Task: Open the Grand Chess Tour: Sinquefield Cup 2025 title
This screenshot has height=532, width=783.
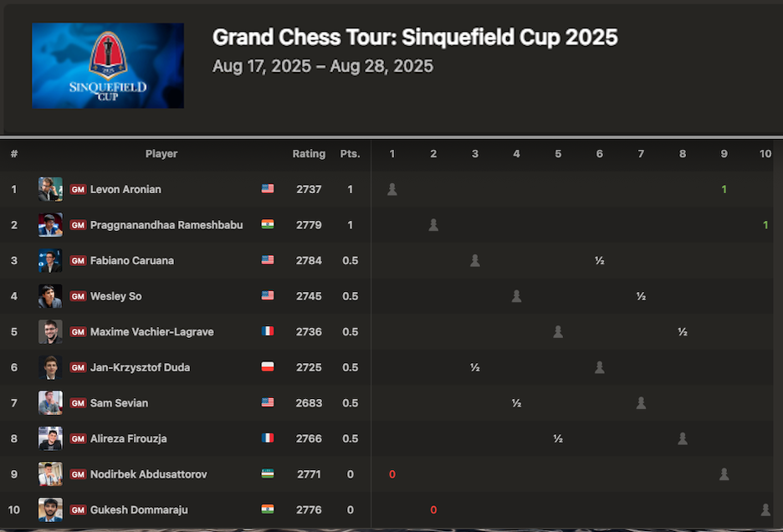Action: pyautogui.click(x=415, y=38)
